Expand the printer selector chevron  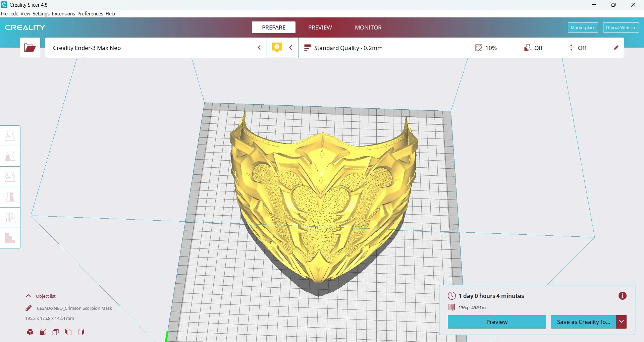(x=259, y=48)
